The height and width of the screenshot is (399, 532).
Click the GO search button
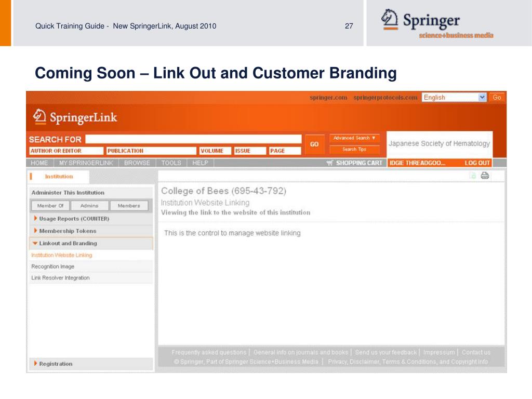click(x=314, y=144)
